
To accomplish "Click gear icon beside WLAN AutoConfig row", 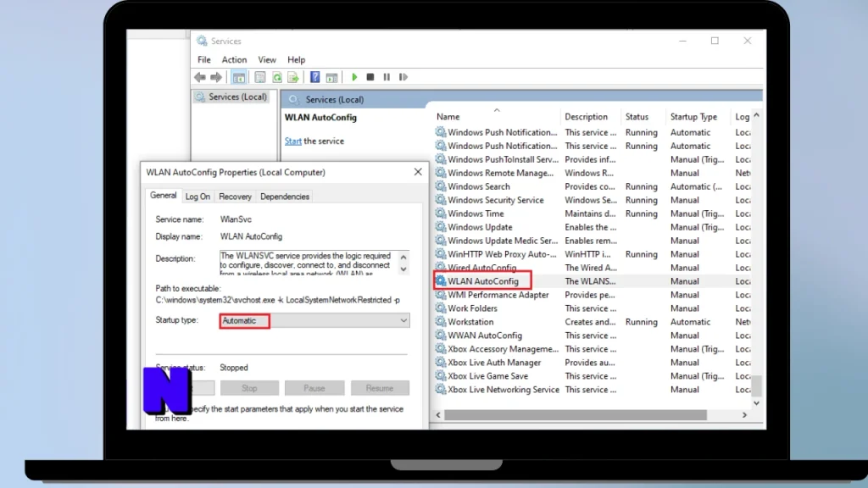I will (x=441, y=281).
